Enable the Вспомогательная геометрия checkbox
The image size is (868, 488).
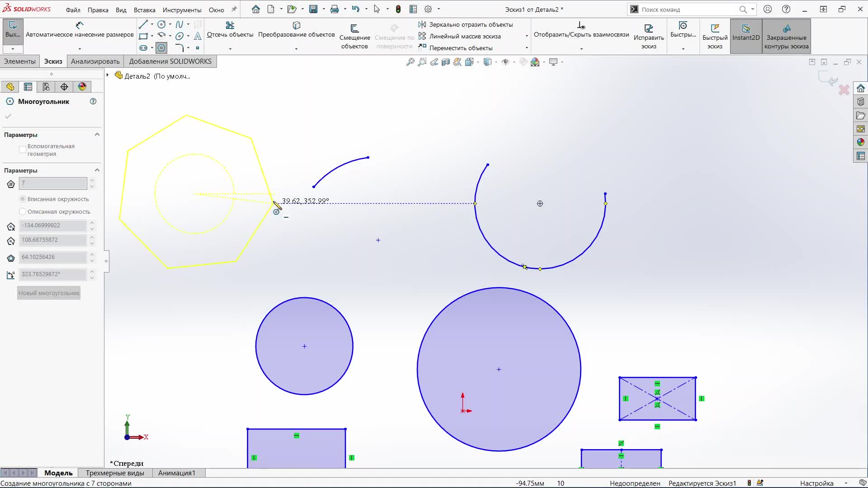[x=22, y=150]
